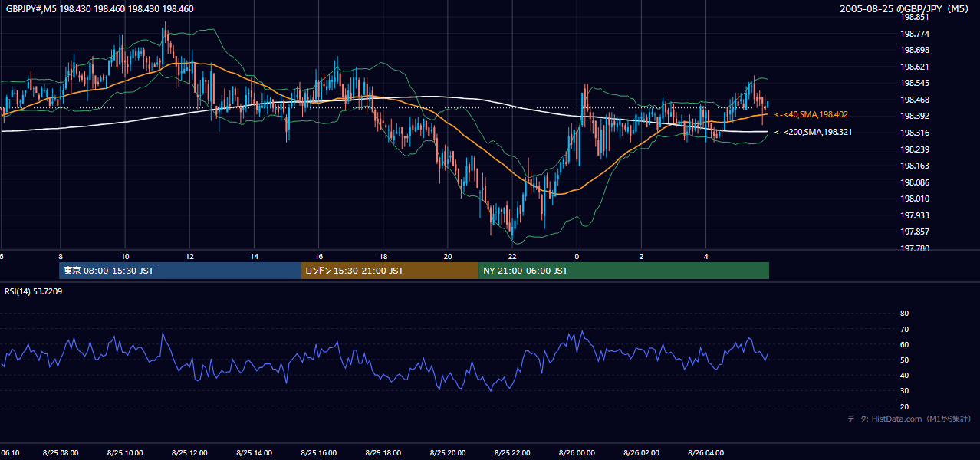Select the NY 21:00-06:00 JST session bar
This screenshot has width=980, height=460.
click(x=623, y=271)
